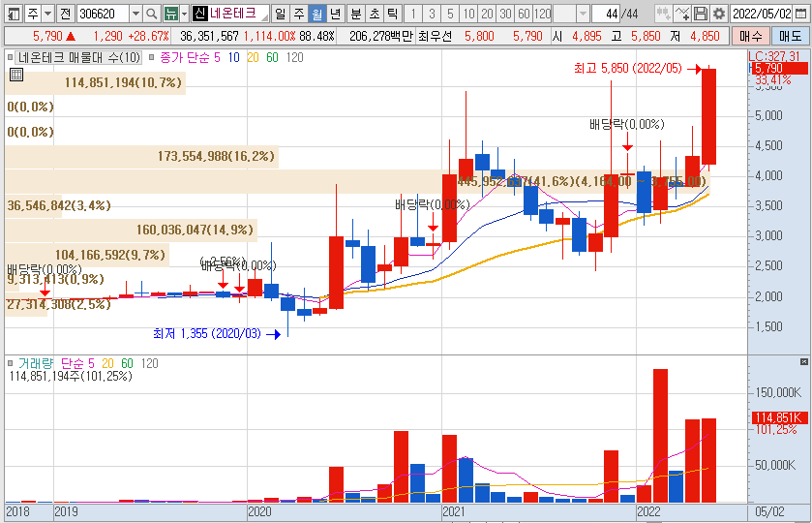Viewport: 812px width, 523px height.
Task: Click the red 114,851K volume axis tag
Action: click(x=779, y=417)
